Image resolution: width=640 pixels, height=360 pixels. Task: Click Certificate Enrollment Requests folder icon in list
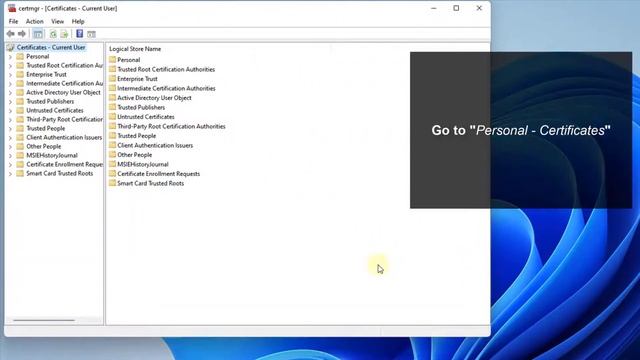(x=113, y=173)
